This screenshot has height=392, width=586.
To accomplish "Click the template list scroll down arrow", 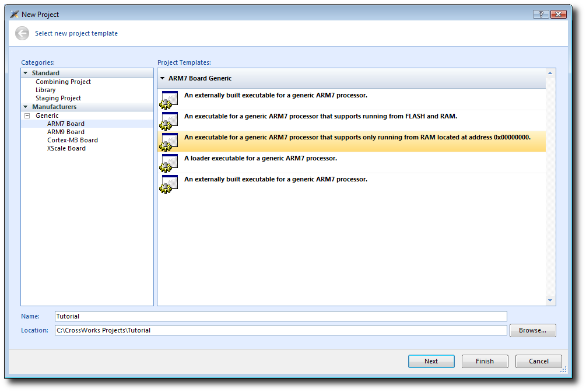I will tap(550, 300).
